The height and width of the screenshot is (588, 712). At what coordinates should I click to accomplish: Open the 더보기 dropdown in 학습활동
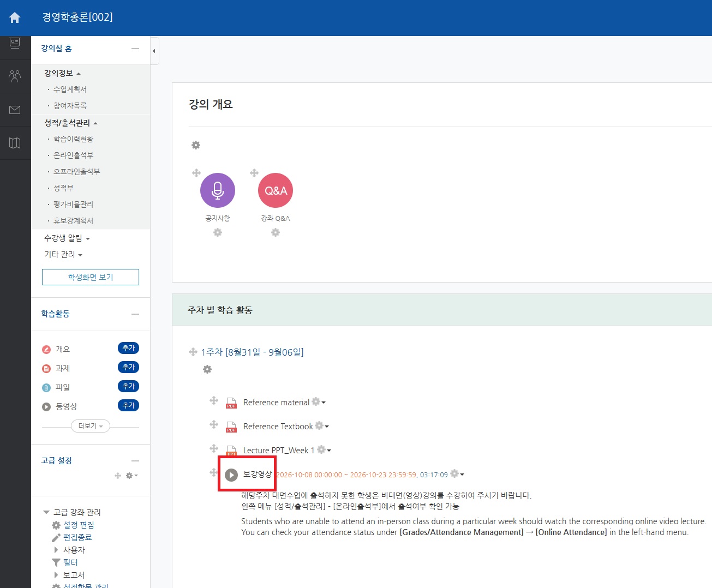pyautogui.click(x=91, y=426)
